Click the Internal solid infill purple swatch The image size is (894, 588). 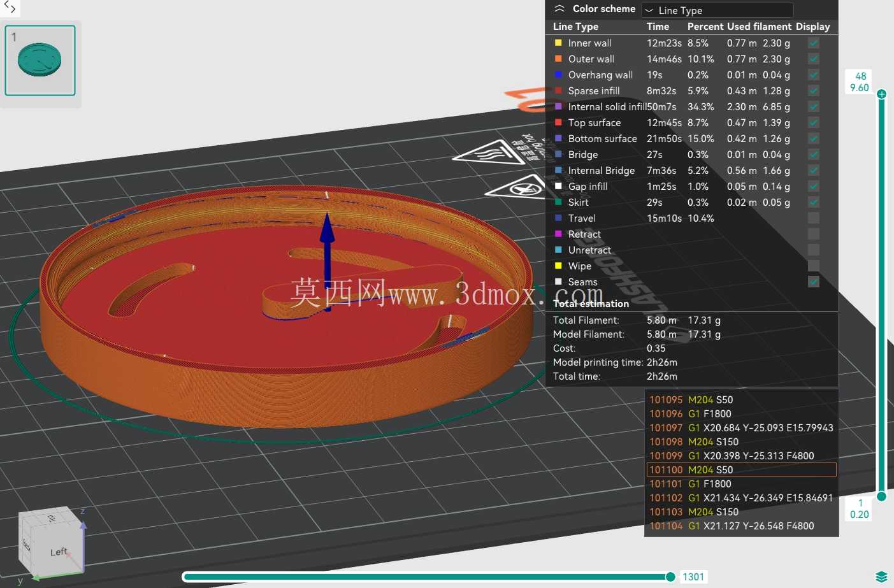(558, 106)
